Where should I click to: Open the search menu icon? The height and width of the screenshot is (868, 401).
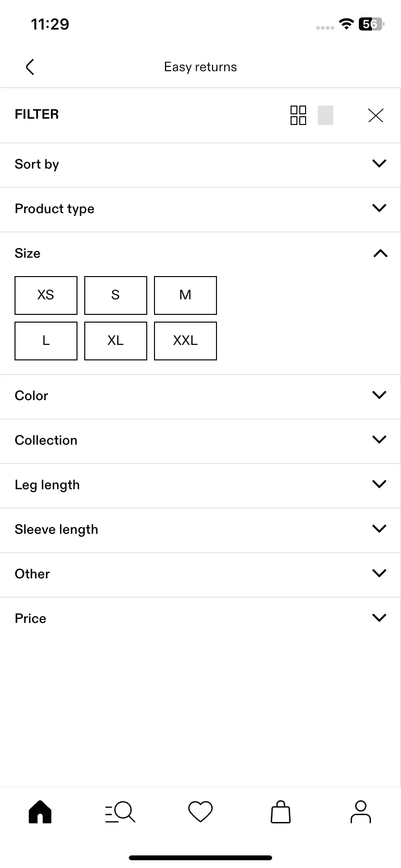[120, 812]
